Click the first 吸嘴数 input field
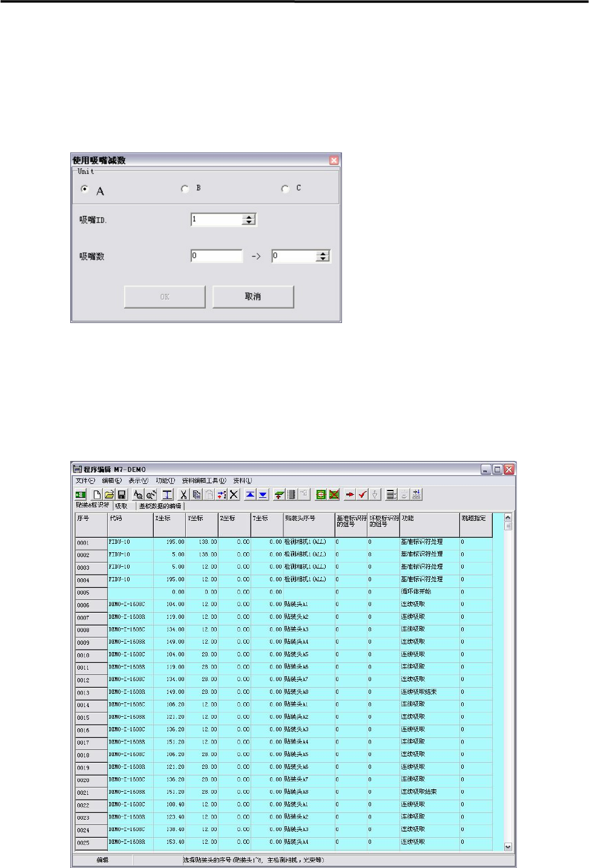The image size is (589, 868). click(x=217, y=256)
